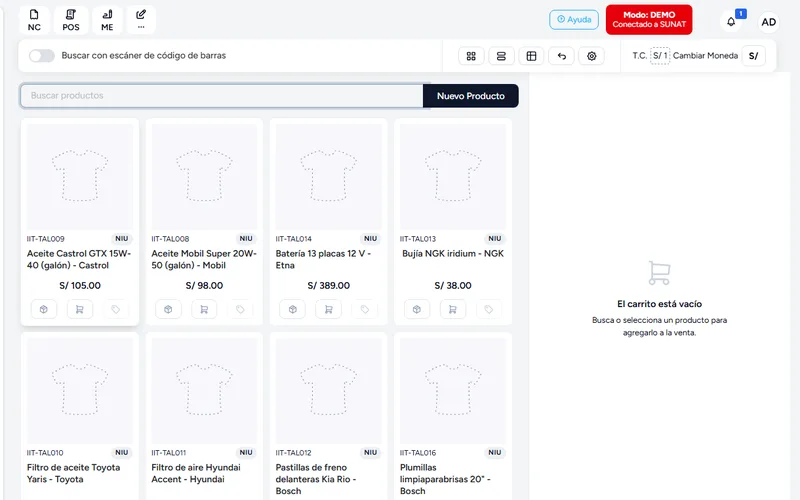The image size is (800, 500).
Task: Click price S/ 38.00
Action: coord(453,286)
